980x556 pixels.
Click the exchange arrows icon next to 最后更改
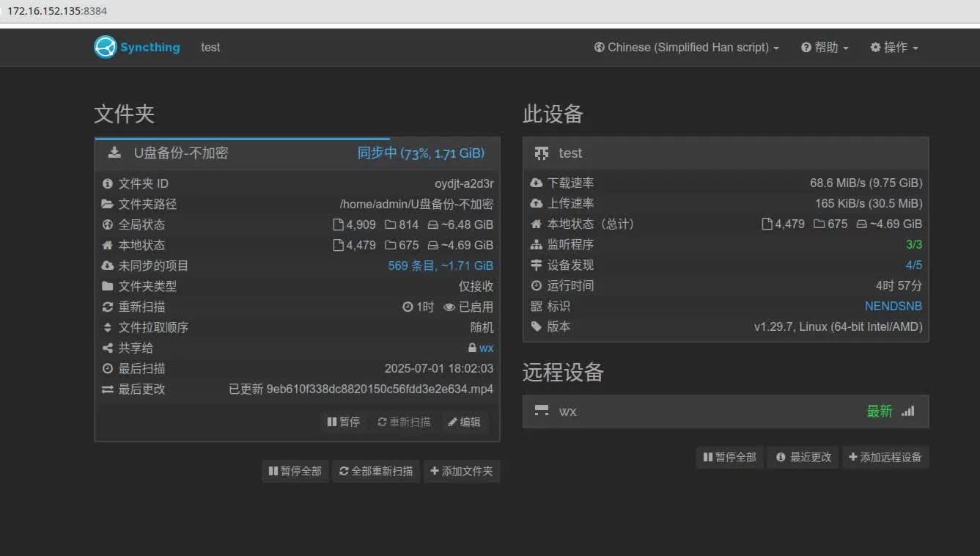108,389
